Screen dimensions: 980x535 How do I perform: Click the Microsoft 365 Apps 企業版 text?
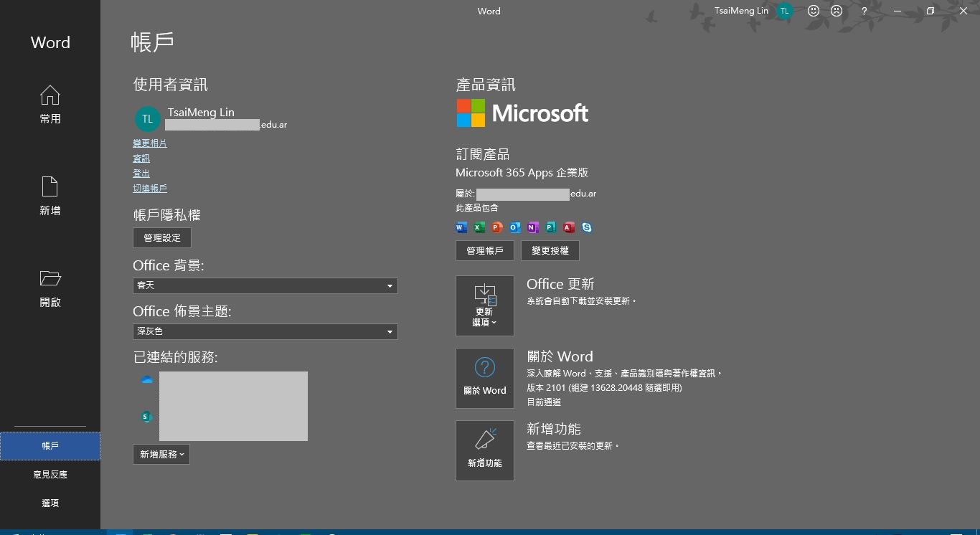point(522,173)
